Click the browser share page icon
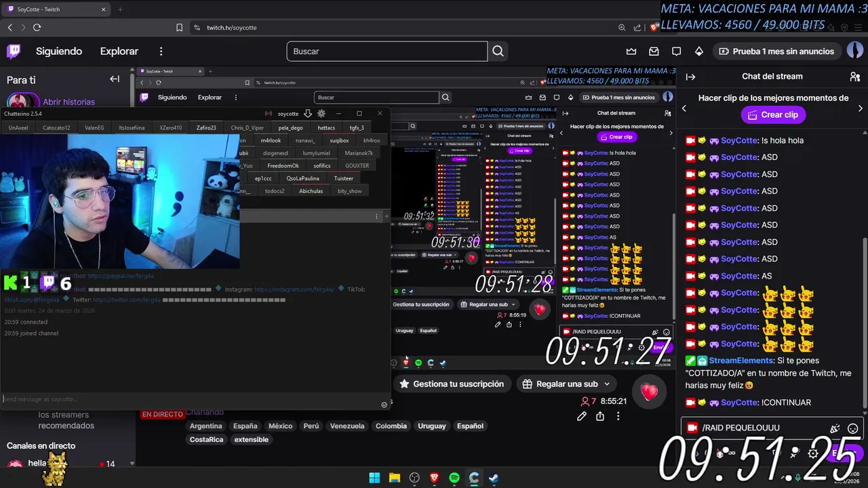Screen dimensions: 868x488 [637, 27]
